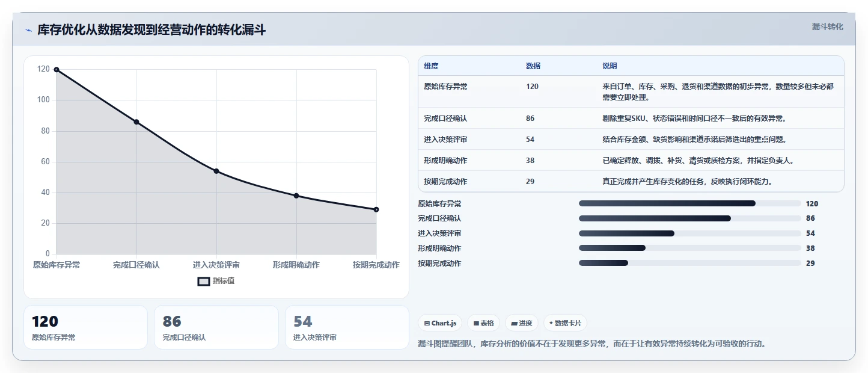Click the chart data point for 形成明确动作
The image size is (868, 373).
tap(296, 196)
